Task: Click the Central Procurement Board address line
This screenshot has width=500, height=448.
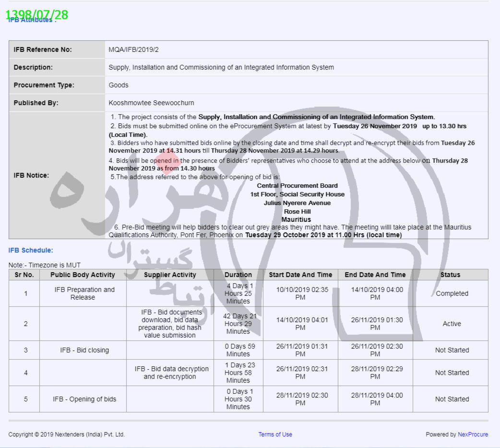Action: (297, 185)
